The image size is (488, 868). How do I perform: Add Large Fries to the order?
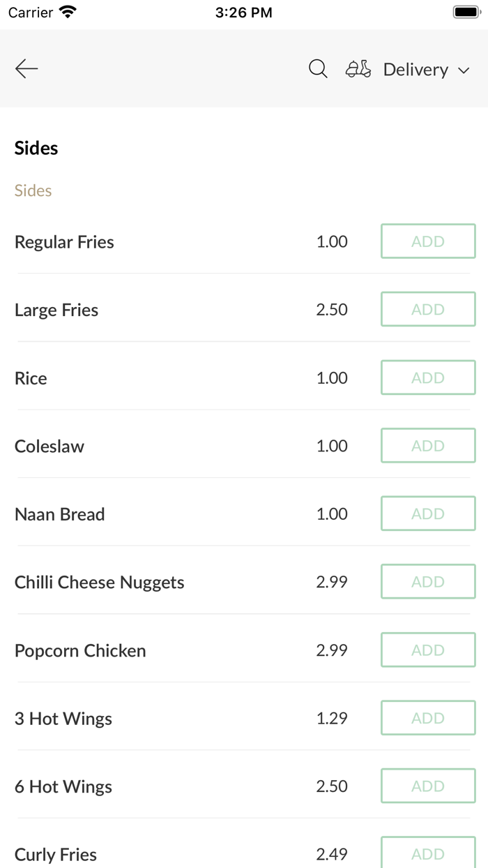point(428,309)
